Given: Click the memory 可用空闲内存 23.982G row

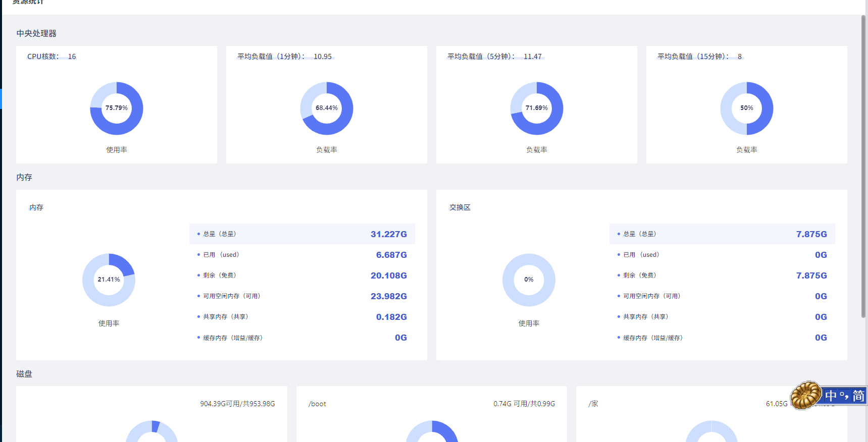Looking at the screenshot, I should [x=302, y=296].
